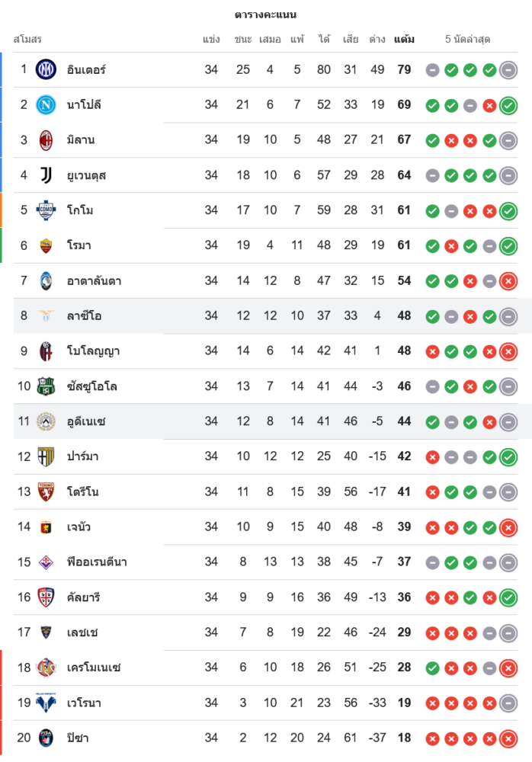Screen dimensions: 532x762
Task: Click the Juventus logo icon
Action: click(46, 175)
